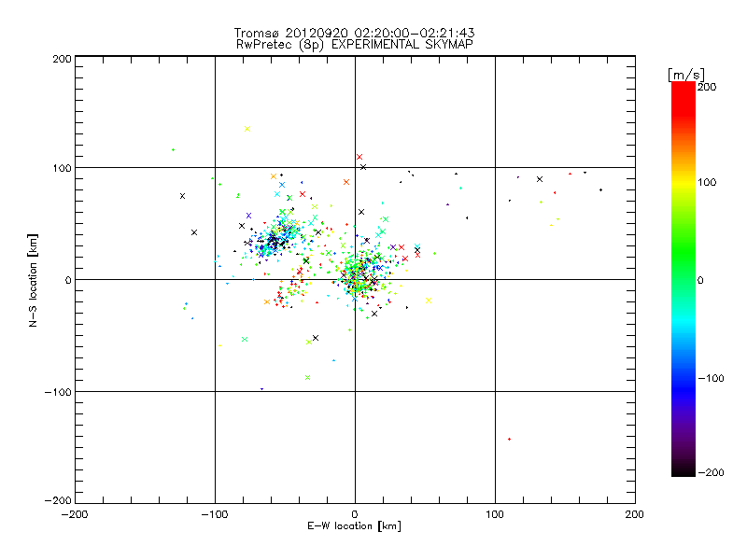This screenshot has height=560, width=747.
Task: Click the black bottom end of the colorbar
Action: [x=684, y=469]
